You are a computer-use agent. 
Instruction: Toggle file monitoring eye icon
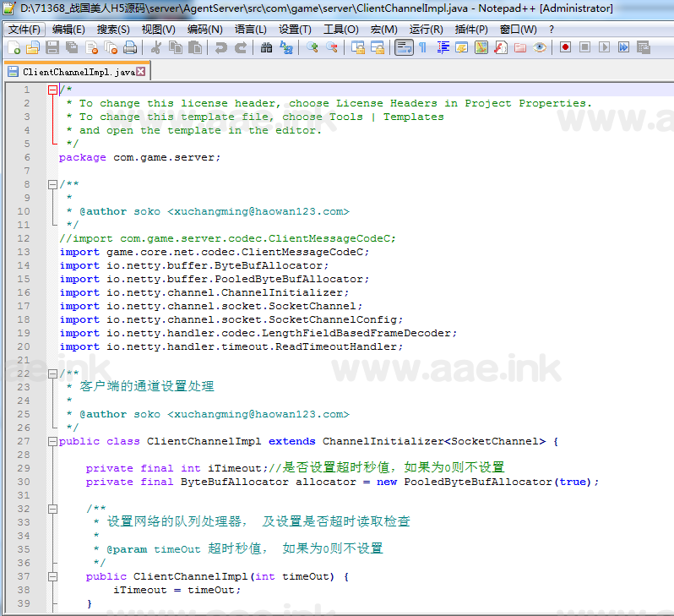click(x=539, y=48)
